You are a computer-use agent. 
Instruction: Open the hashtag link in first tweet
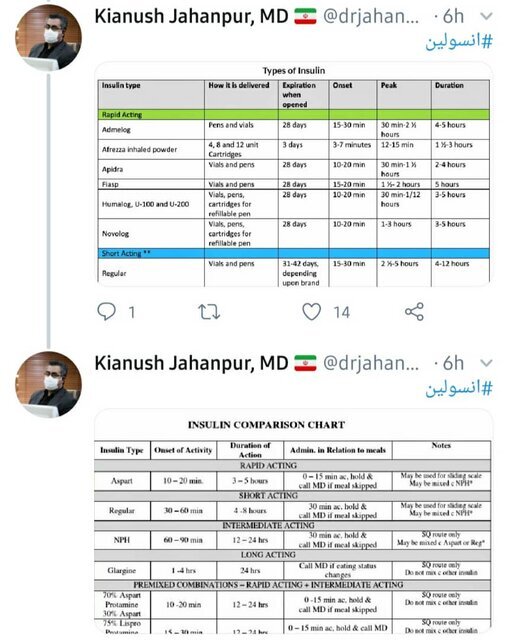tap(459, 42)
